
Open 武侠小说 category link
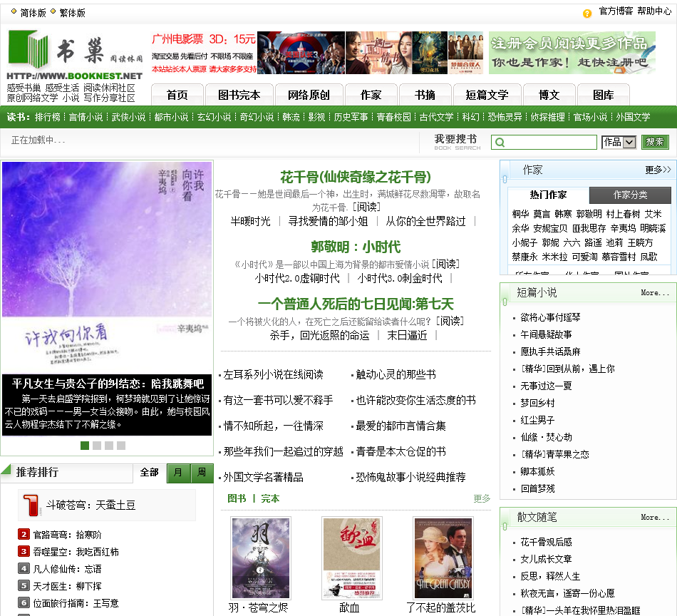129,117
